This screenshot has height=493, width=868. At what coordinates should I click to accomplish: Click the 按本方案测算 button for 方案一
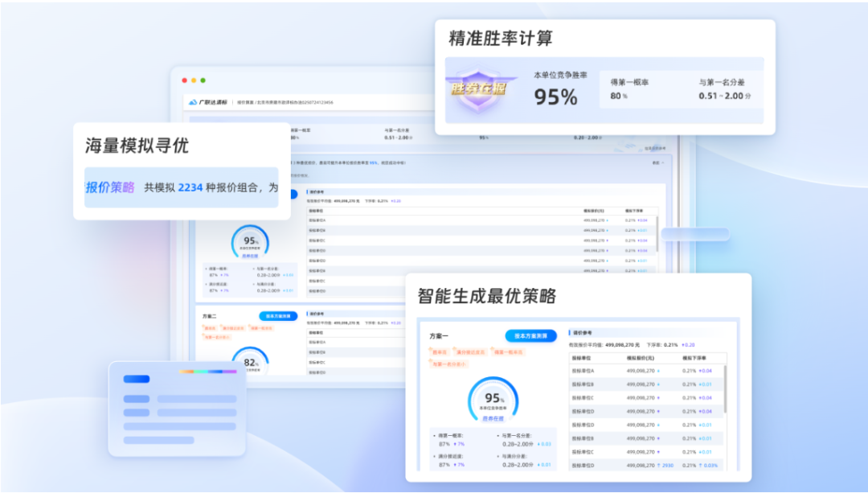(x=530, y=336)
